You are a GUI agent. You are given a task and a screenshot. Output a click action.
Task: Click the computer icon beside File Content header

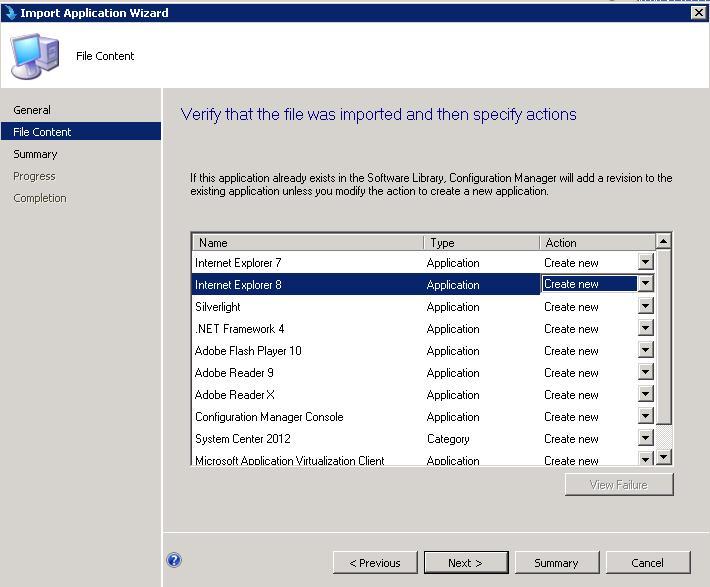[35, 56]
